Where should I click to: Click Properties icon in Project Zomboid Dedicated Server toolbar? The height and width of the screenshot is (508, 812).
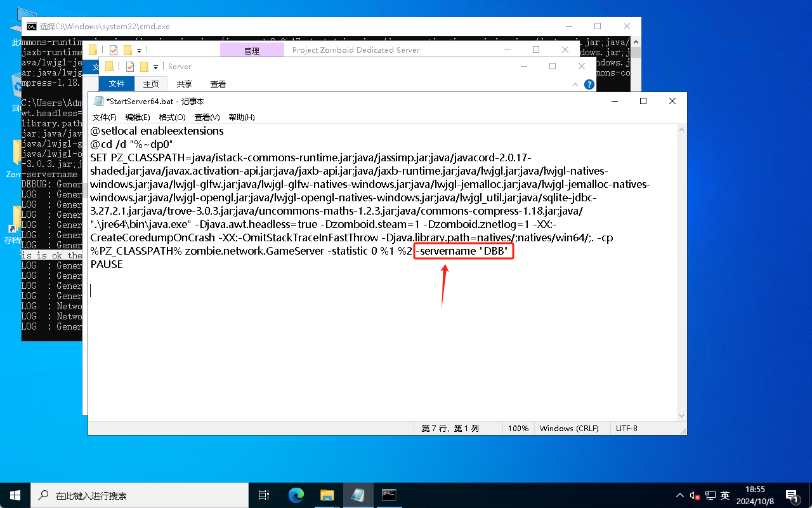pos(114,50)
